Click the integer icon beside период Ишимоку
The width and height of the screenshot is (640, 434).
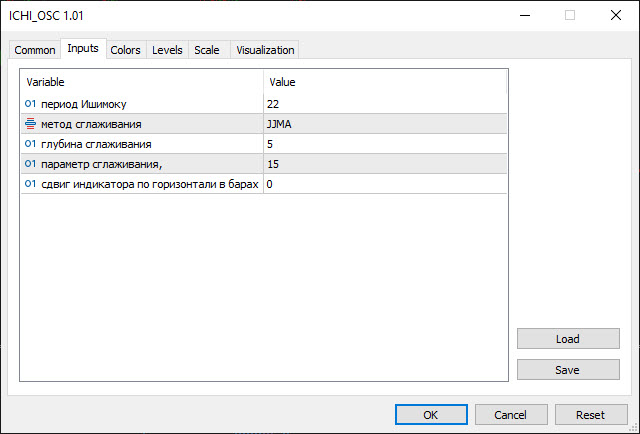tap(29, 104)
